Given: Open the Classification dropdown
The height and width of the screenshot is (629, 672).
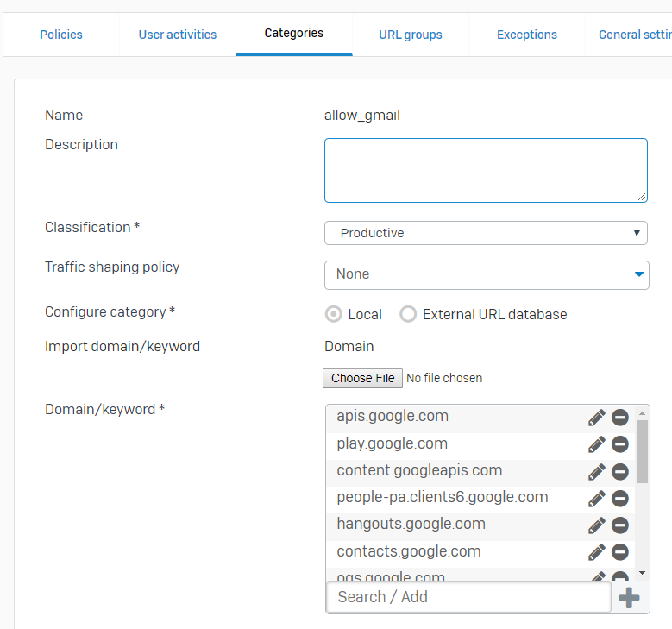Looking at the screenshot, I should tap(486, 233).
